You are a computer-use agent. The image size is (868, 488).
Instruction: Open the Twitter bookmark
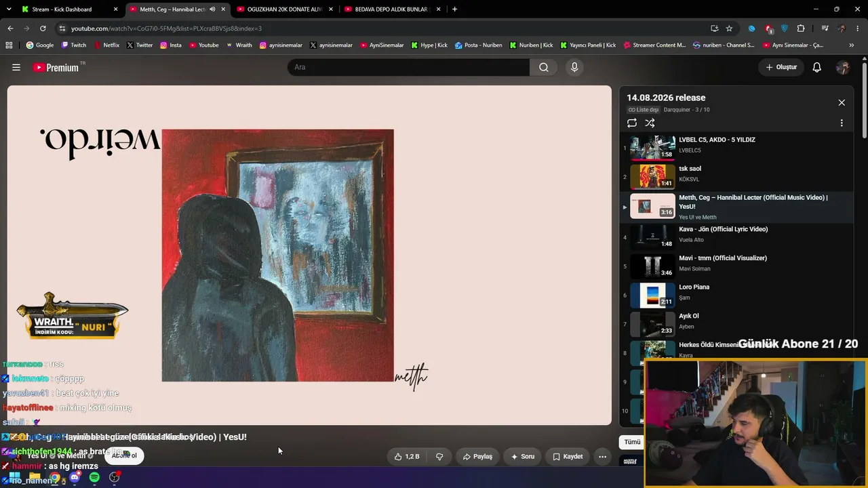click(x=139, y=45)
